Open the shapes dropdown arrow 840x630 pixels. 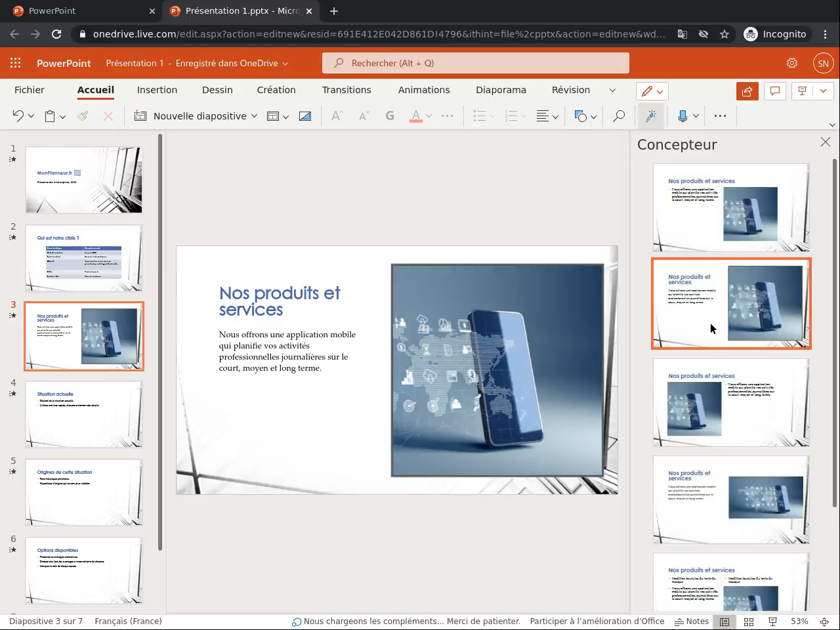(593, 117)
